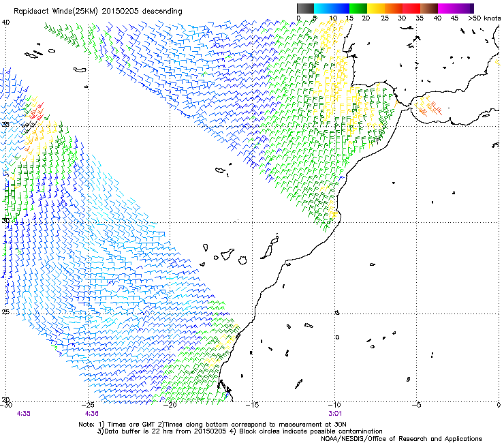Click the longitude axis label '-25'

88,404
